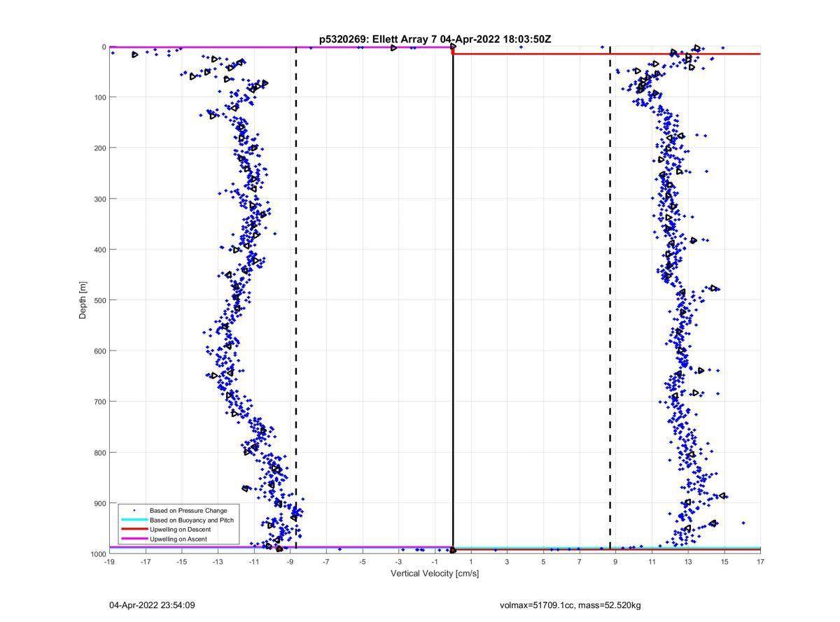This screenshot has width=840, height=622.
Task: Select the 'Depth [m]' y-axis label
Action: pyautogui.click(x=83, y=300)
